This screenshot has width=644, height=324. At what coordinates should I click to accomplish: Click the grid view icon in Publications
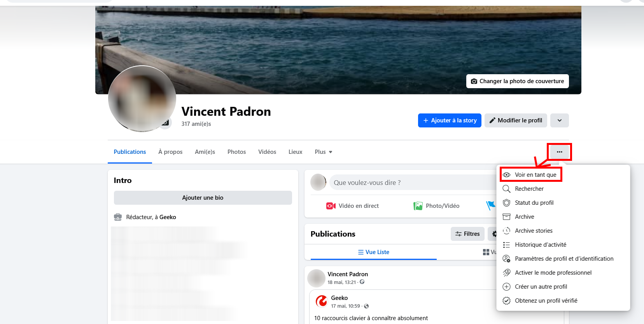[x=486, y=252]
